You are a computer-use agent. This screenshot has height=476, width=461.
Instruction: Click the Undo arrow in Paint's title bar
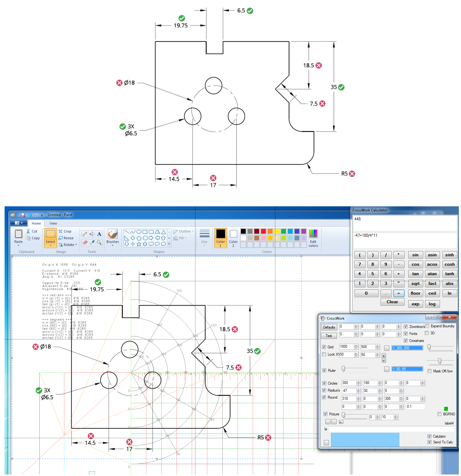pos(30,215)
